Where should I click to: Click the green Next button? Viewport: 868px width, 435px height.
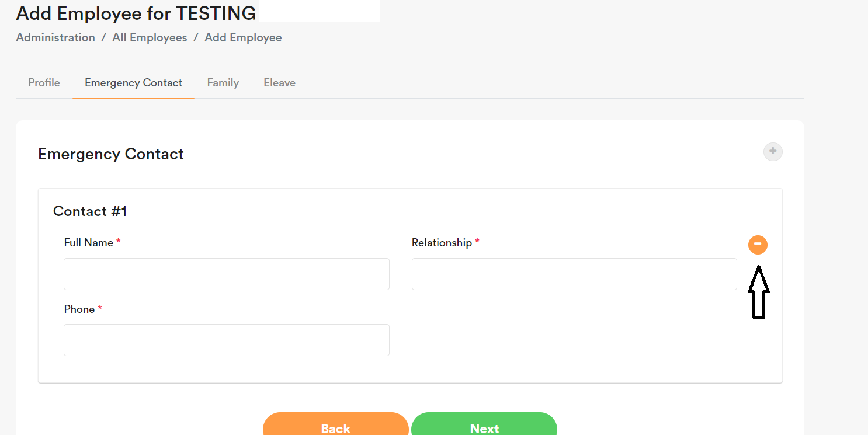484,426
